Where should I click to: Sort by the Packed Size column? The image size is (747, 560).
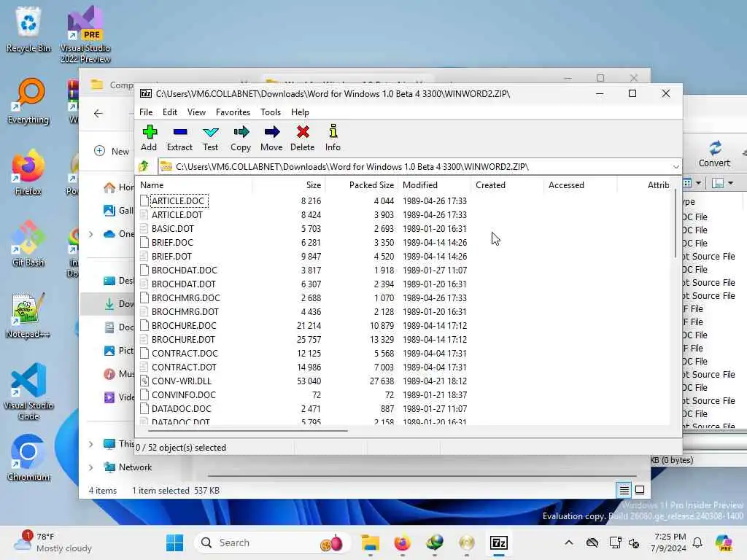point(362,184)
